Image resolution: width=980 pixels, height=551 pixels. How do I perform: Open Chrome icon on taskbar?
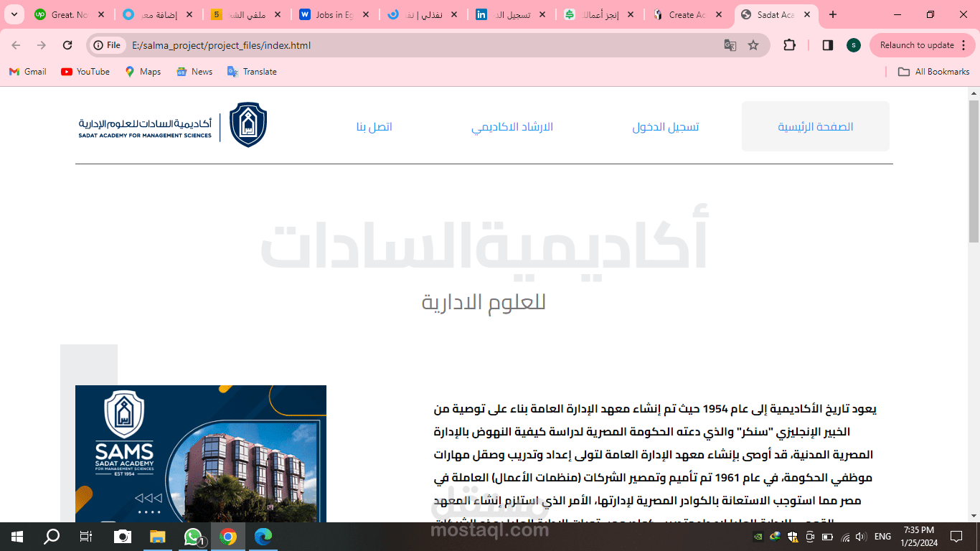pyautogui.click(x=228, y=537)
